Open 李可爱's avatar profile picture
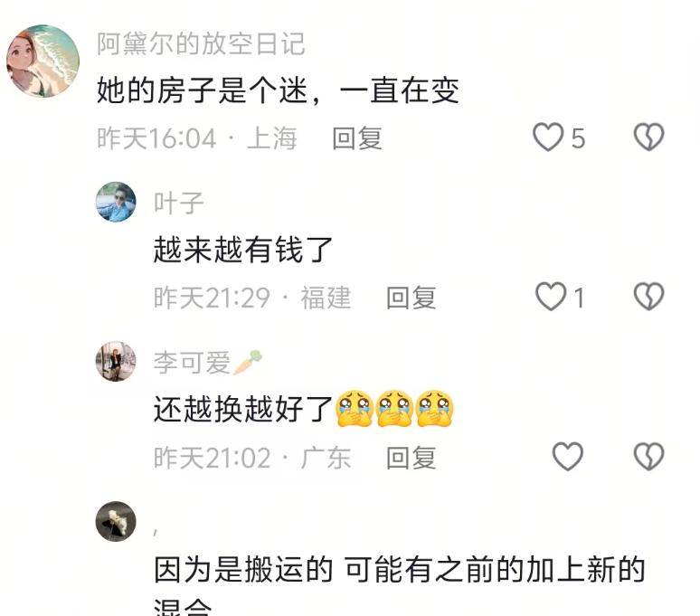 [x=116, y=362]
